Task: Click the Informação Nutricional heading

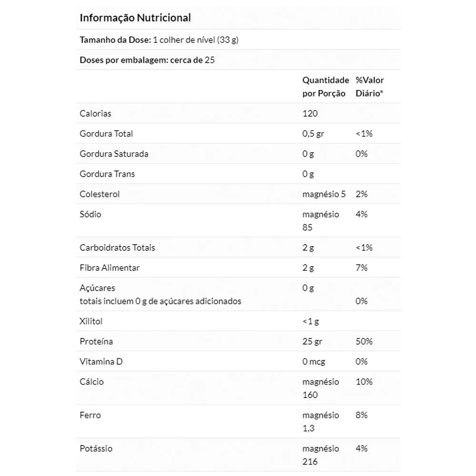Action: point(135,18)
